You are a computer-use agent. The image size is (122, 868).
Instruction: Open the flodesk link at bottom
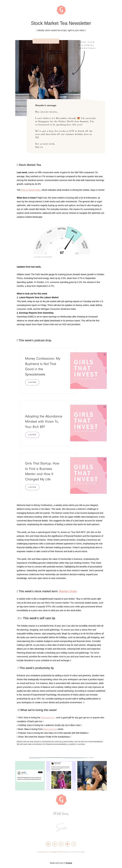pyautogui.click(x=69, y=863)
